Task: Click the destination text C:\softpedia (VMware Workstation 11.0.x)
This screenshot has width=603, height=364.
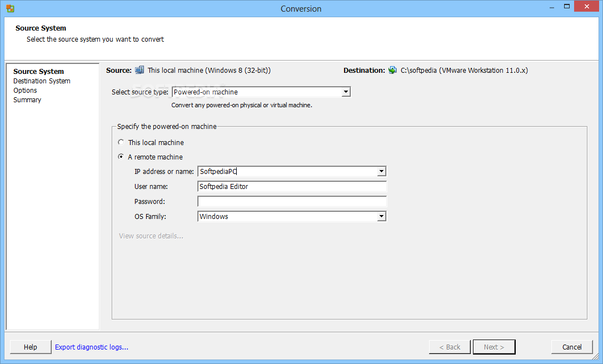Action: tap(464, 71)
